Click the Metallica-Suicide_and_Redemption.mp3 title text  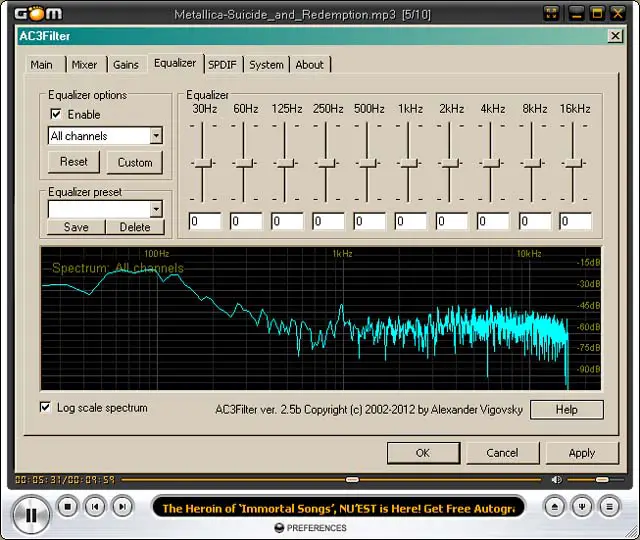(284, 15)
